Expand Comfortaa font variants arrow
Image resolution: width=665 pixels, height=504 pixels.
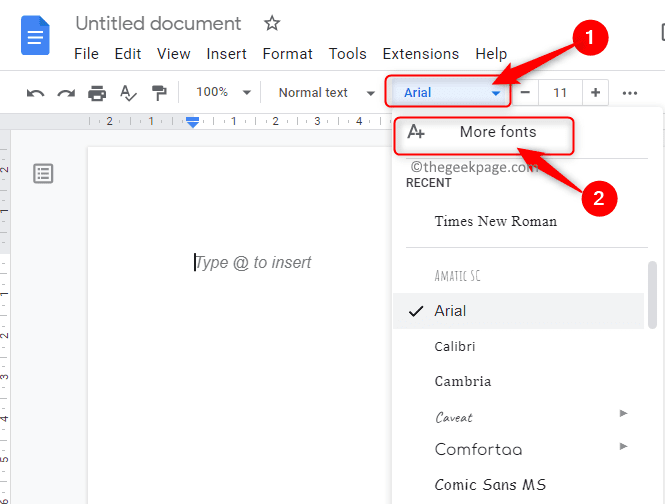(623, 446)
